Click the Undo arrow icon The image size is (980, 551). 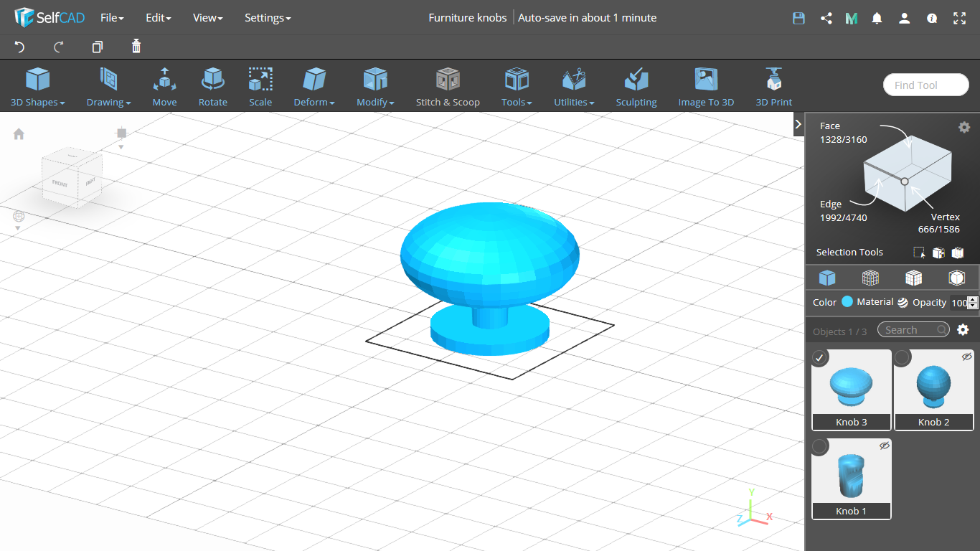19,47
